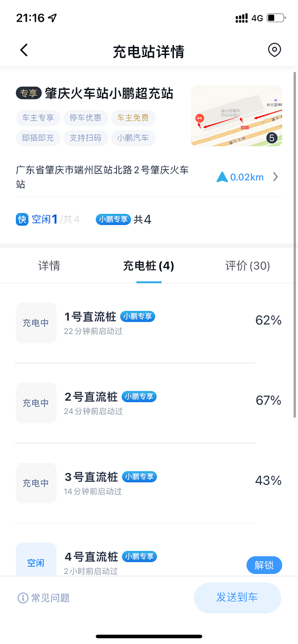Tap the back arrow icon
The image size is (298, 644).
24,50
